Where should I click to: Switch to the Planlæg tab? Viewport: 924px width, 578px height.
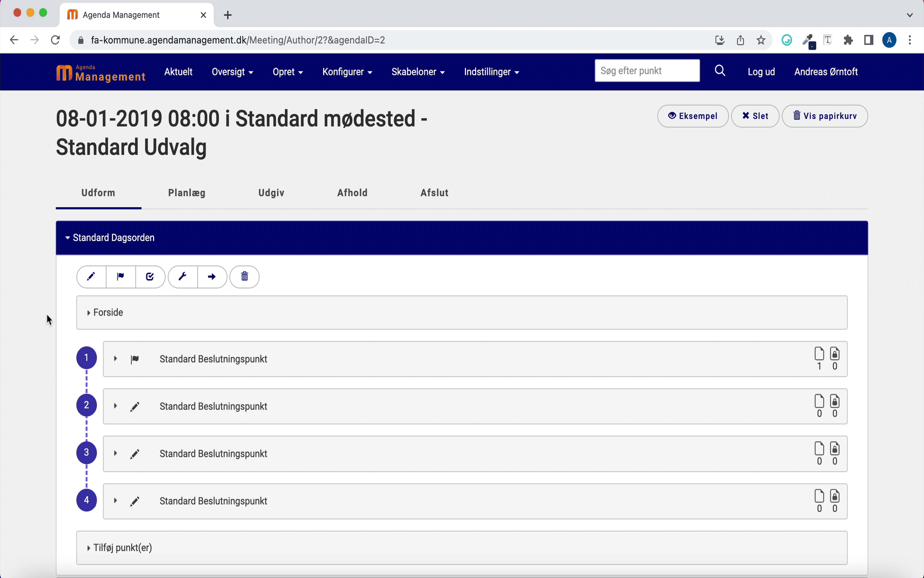187,193
